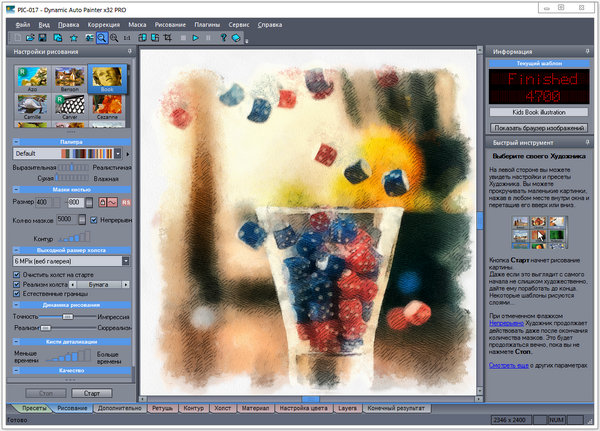The image size is (600, 431).
Task: Open the Коррекция menu
Action: pos(103,22)
